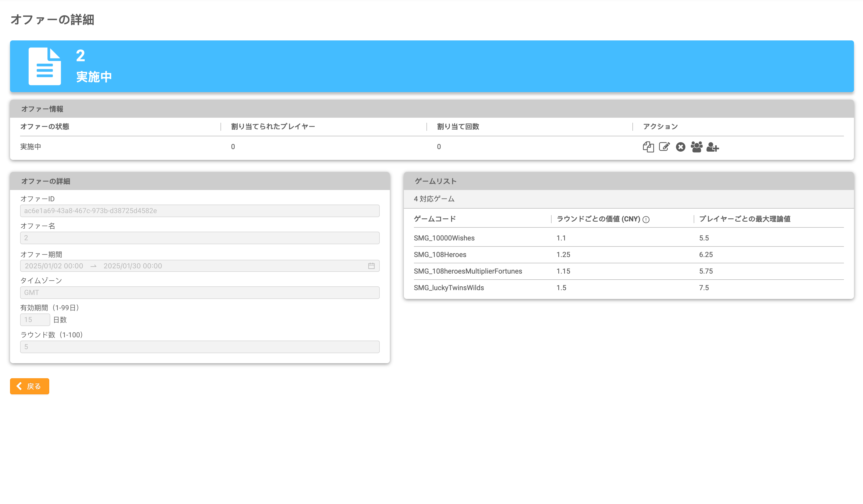Click the SMG_108heroesMultiplierFortunes game code
Image resolution: width=863 pixels, height=504 pixels.
point(467,271)
